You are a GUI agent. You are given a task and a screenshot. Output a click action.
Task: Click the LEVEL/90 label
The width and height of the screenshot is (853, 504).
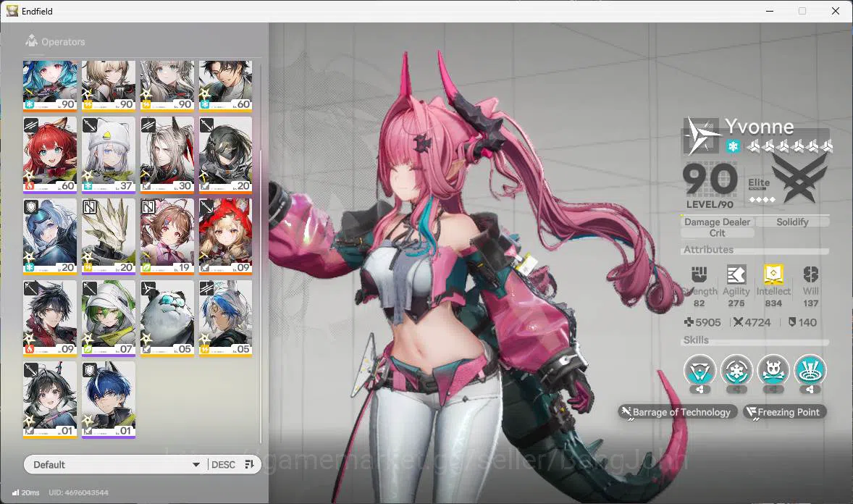(x=710, y=205)
